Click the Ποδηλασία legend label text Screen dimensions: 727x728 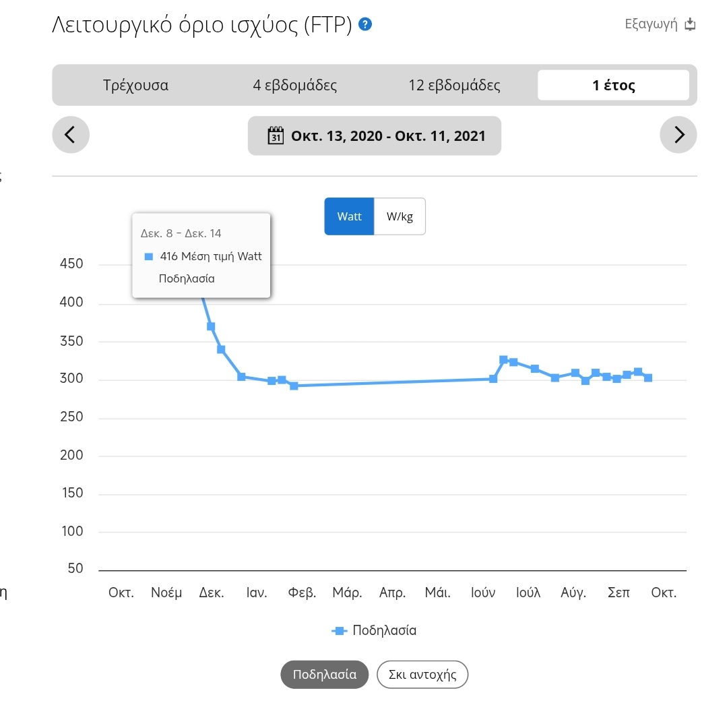385,631
